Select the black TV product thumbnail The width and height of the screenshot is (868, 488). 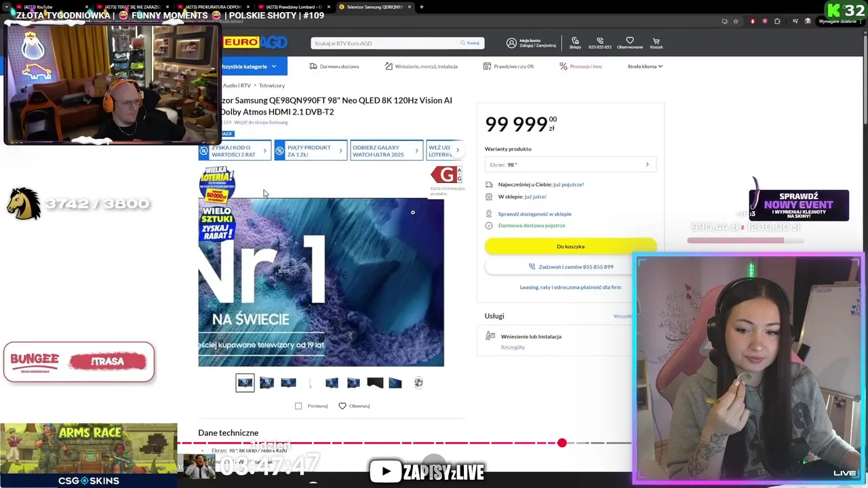(x=375, y=383)
